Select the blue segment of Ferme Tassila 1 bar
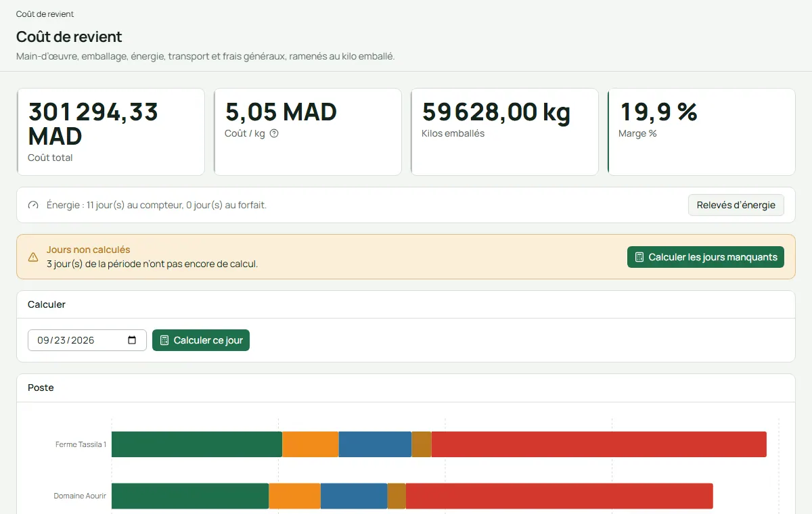The width and height of the screenshot is (812, 514). click(376, 444)
